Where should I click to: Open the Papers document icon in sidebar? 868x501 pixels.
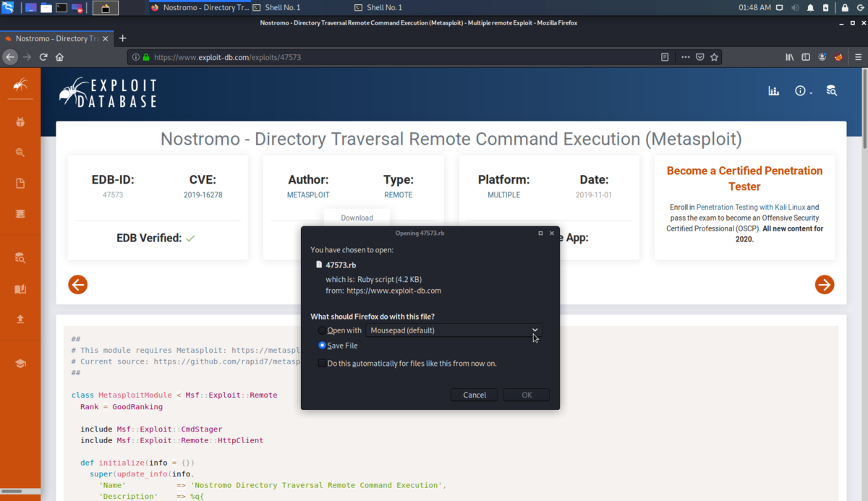tap(20, 184)
